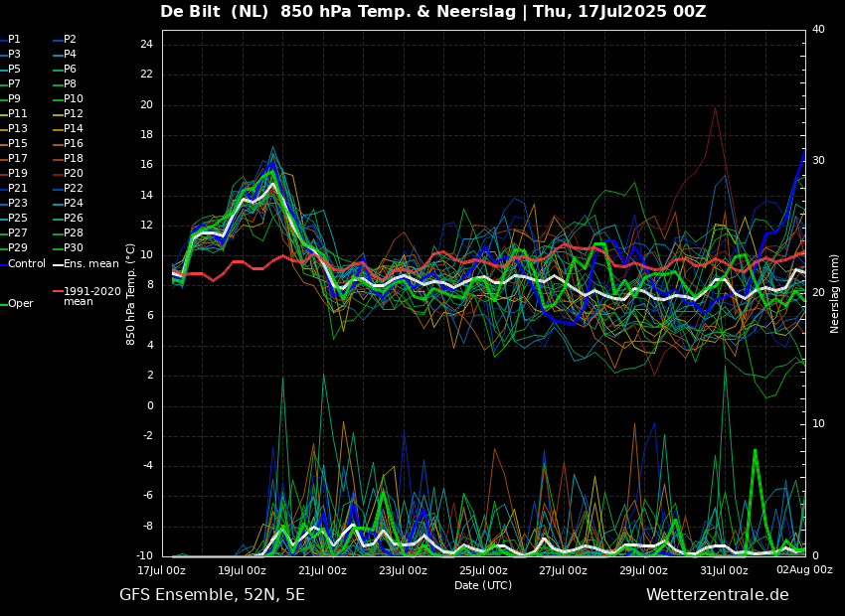Click the 23Jul 00z date tick label
Viewport: 845px width, 616px height.
(x=403, y=570)
